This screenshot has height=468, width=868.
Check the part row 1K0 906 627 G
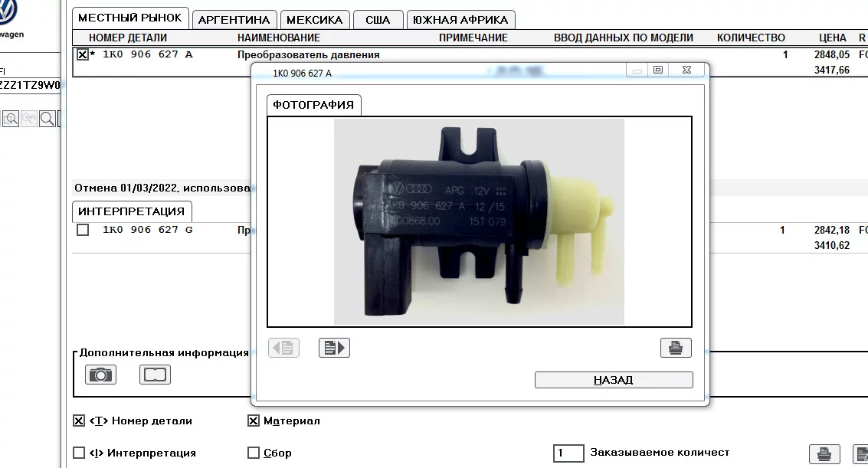tap(83, 230)
